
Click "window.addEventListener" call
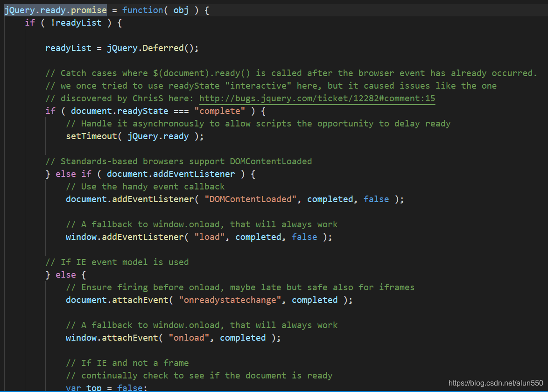pyautogui.click(x=125, y=237)
